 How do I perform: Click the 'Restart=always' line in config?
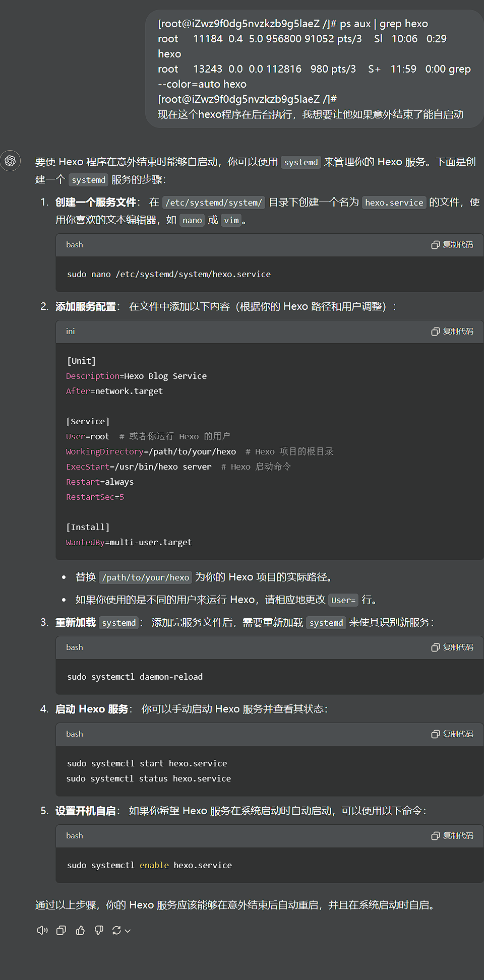pos(100,482)
